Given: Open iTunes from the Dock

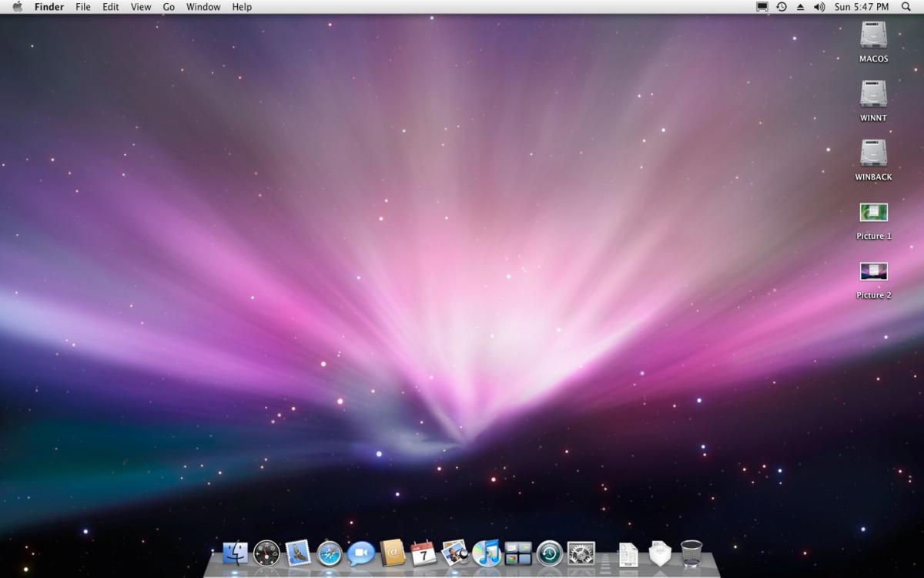Looking at the screenshot, I should click(x=487, y=553).
